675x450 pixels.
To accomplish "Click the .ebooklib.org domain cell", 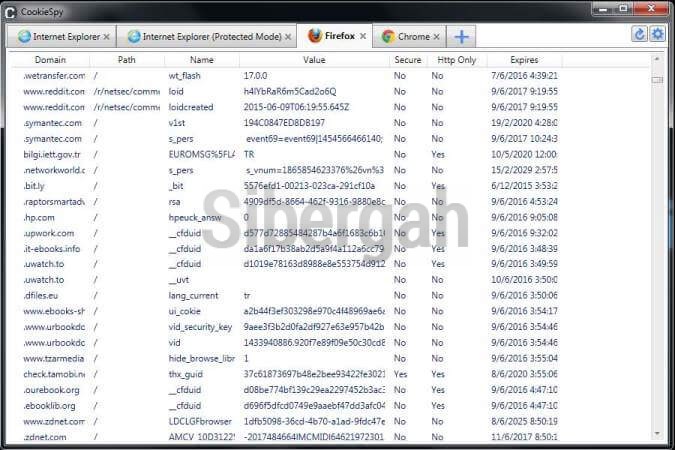I will point(49,406).
